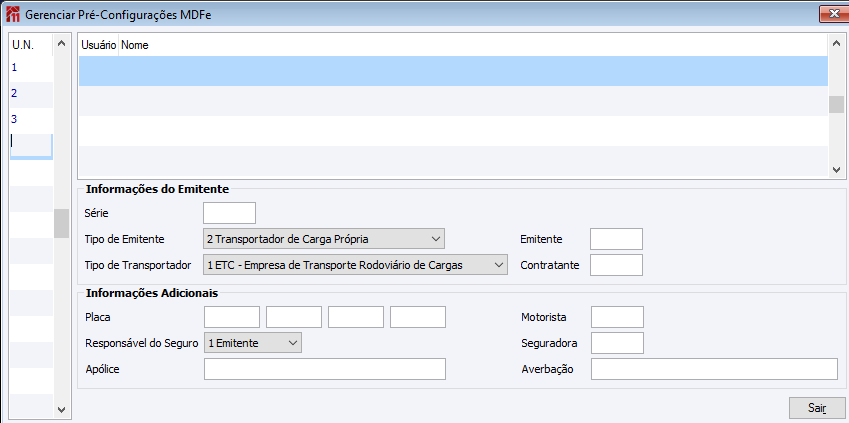Select U.N. row 2
The image size is (849, 423).
click(x=30, y=93)
